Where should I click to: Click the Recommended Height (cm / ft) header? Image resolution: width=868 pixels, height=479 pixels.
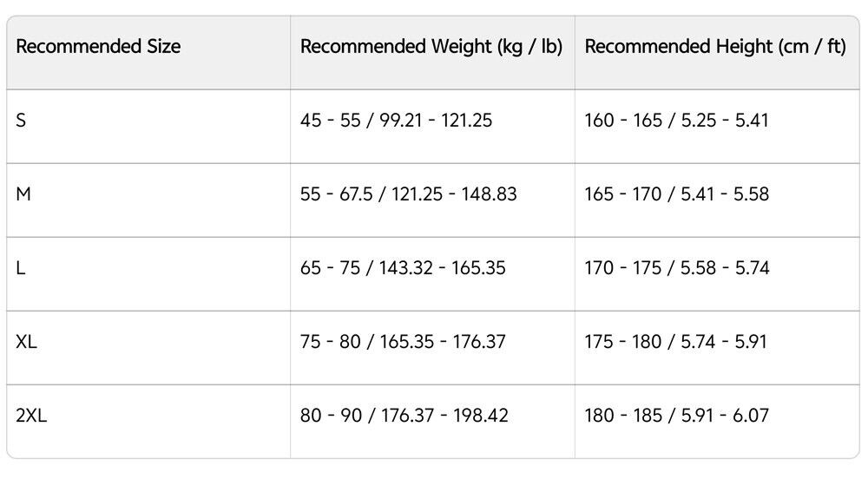[x=715, y=47]
